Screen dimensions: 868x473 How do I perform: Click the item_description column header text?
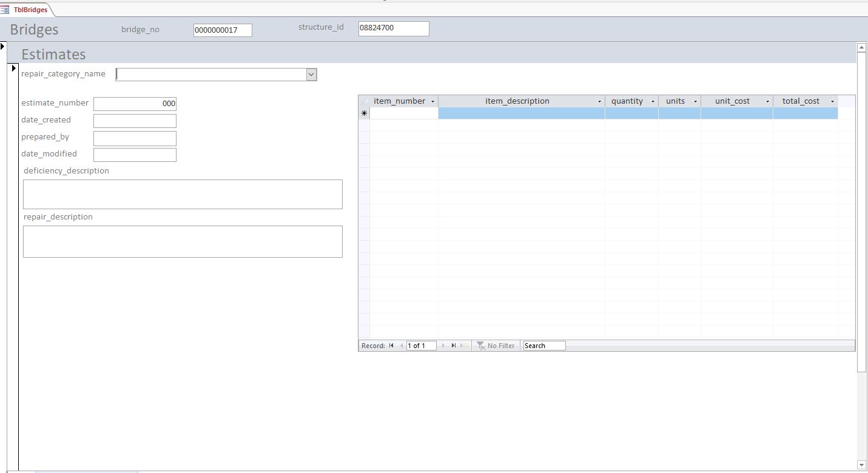tap(517, 101)
